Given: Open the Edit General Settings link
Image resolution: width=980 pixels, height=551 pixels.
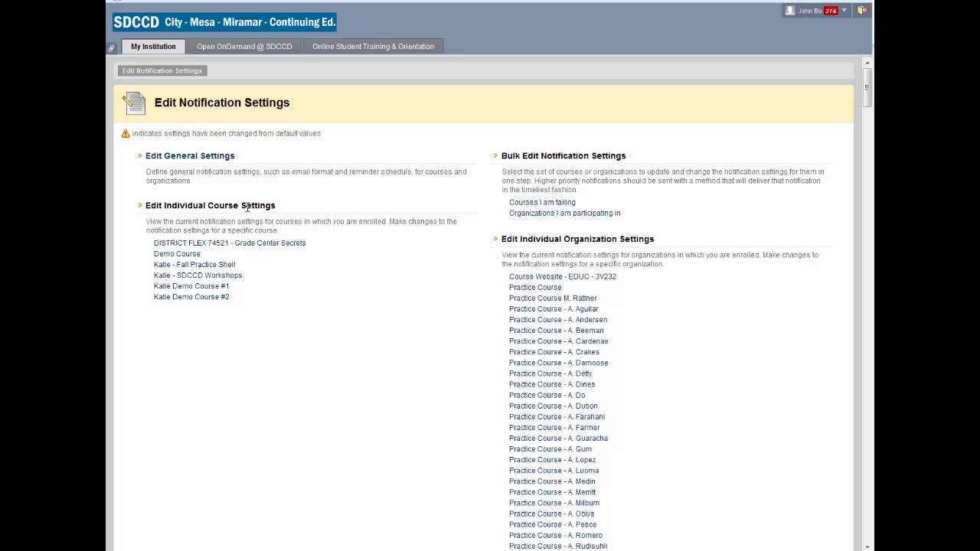Looking at the screenshot, I should [190, 155].
